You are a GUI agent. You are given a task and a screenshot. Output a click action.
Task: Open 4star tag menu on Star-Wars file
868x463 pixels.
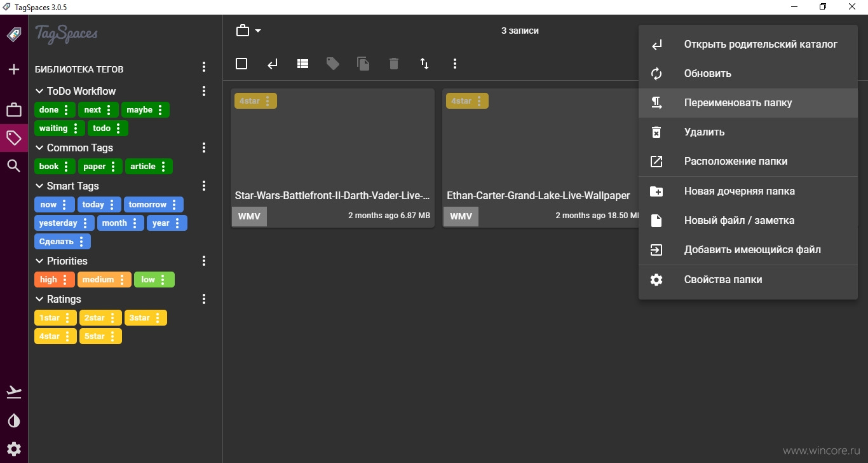coord(268,101)
